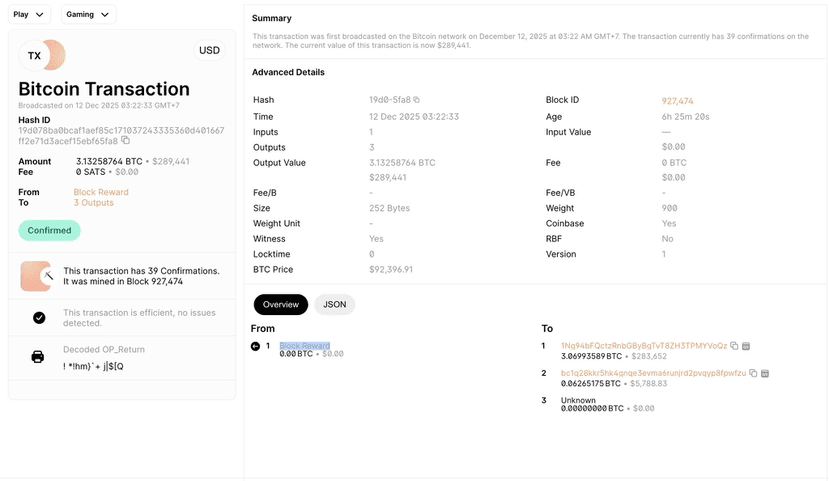Copy the first output address 1Nq94b
Screen dimensions: 829x481
tap(734, 346)
